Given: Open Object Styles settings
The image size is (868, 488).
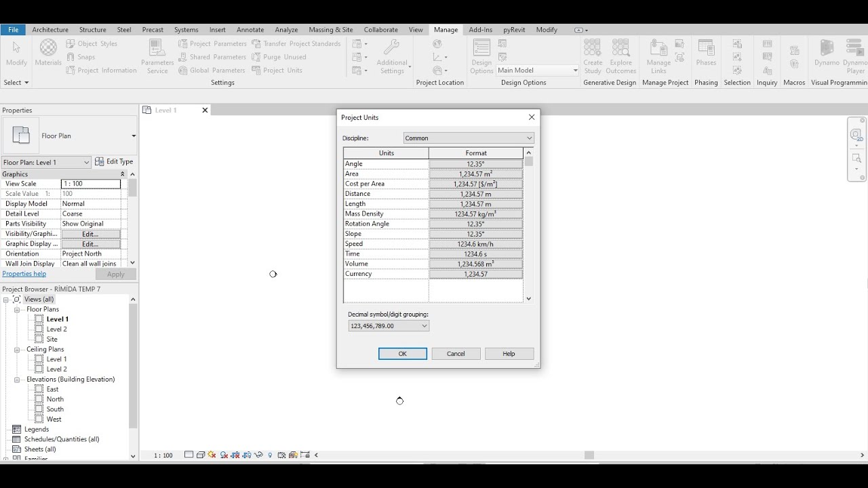Looking at the screenshot, I should click(x=92, y=43).
